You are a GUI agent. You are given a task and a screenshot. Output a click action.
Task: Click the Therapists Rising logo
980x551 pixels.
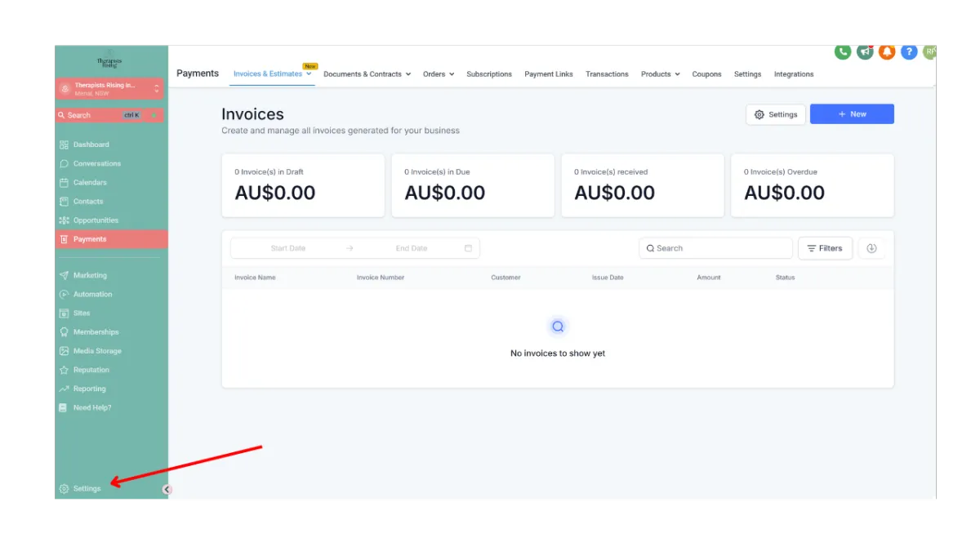click(109, 62)
